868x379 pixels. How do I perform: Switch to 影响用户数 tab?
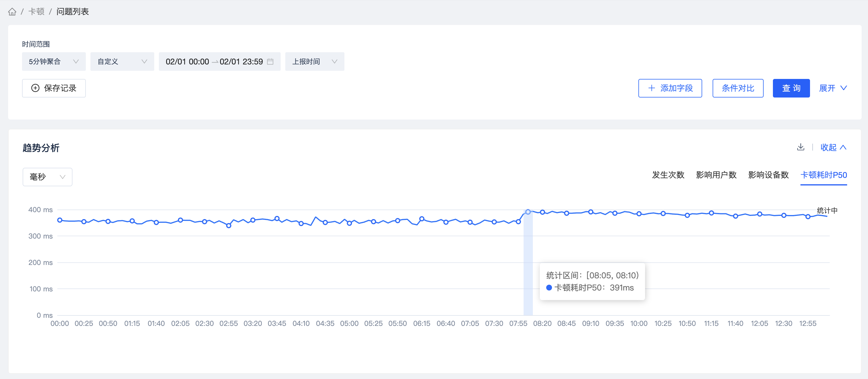716,175
